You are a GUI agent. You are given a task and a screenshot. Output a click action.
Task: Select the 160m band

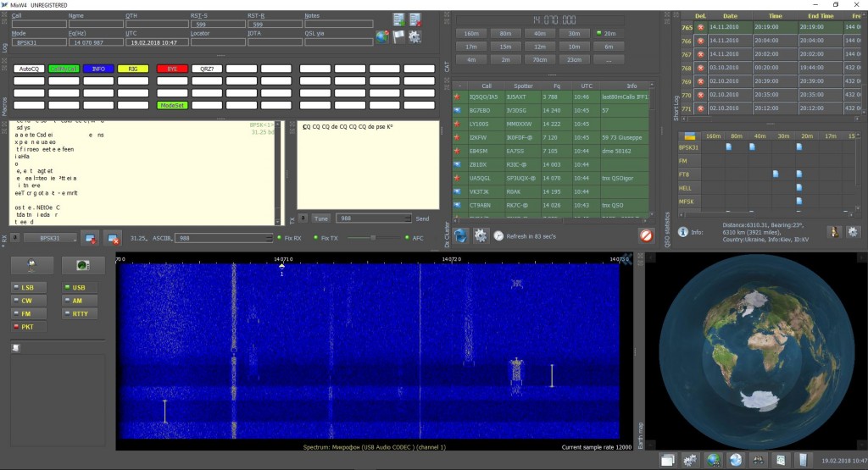[x=471, y=34]
